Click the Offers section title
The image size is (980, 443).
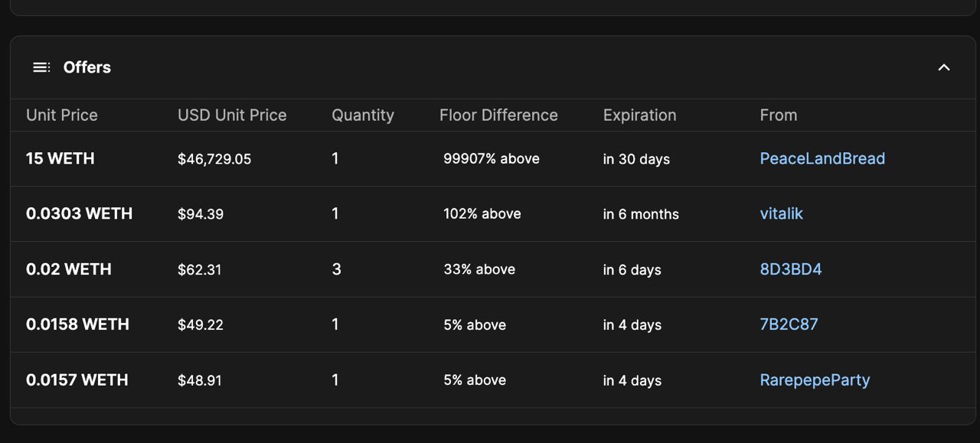87,67
